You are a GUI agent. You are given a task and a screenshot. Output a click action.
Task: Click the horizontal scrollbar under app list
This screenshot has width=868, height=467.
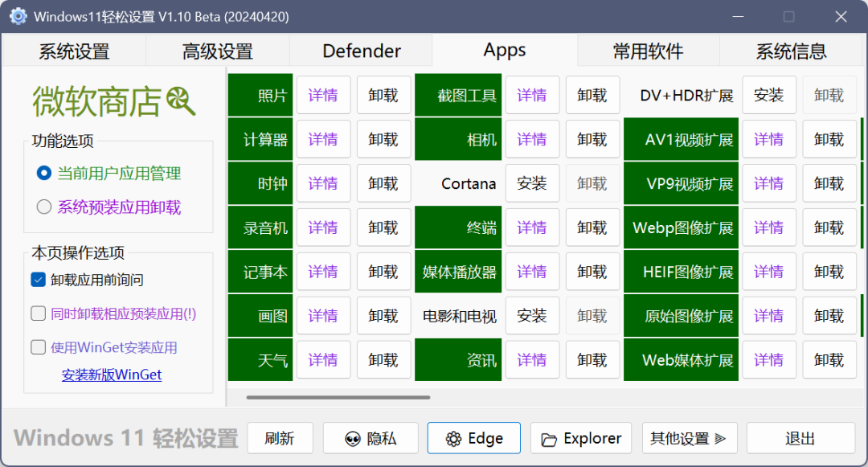[338, 397]
